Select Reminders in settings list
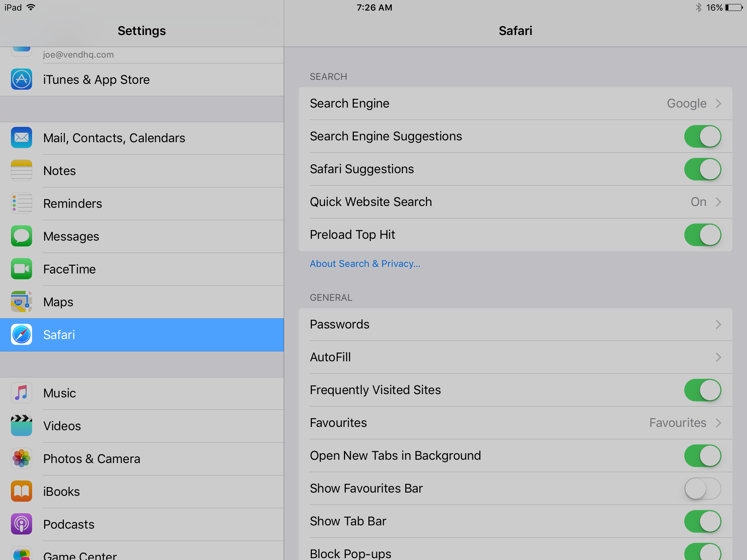The height and width of the screenshot is (560, 747). (x=73, y=203)
